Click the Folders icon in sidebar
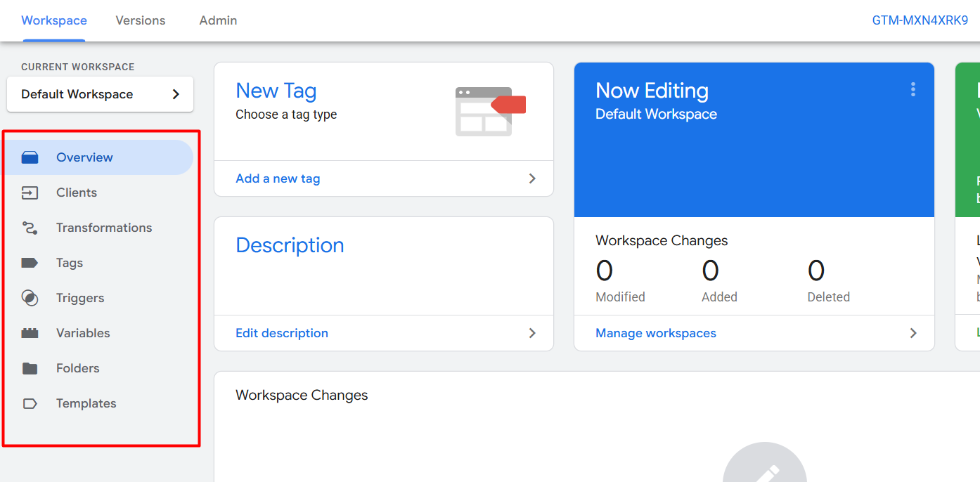Viewport: 980px width, 482px height. pos(30,368)
